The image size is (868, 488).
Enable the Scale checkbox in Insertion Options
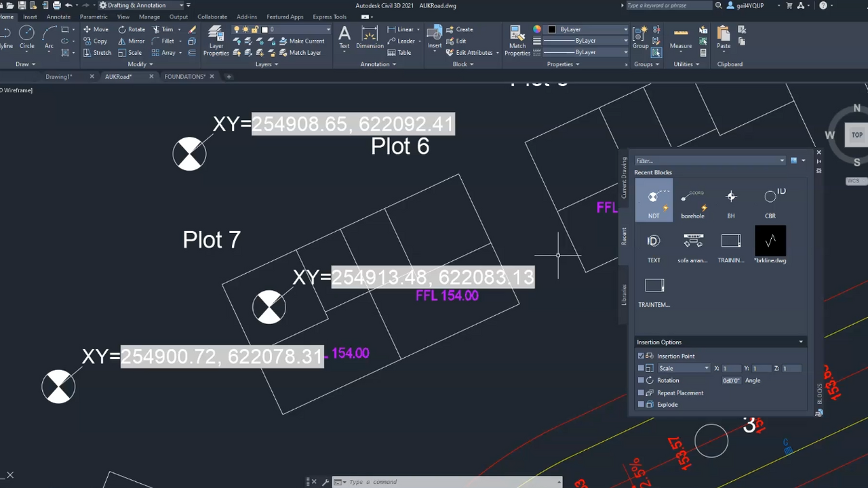(x=641, y=368)
